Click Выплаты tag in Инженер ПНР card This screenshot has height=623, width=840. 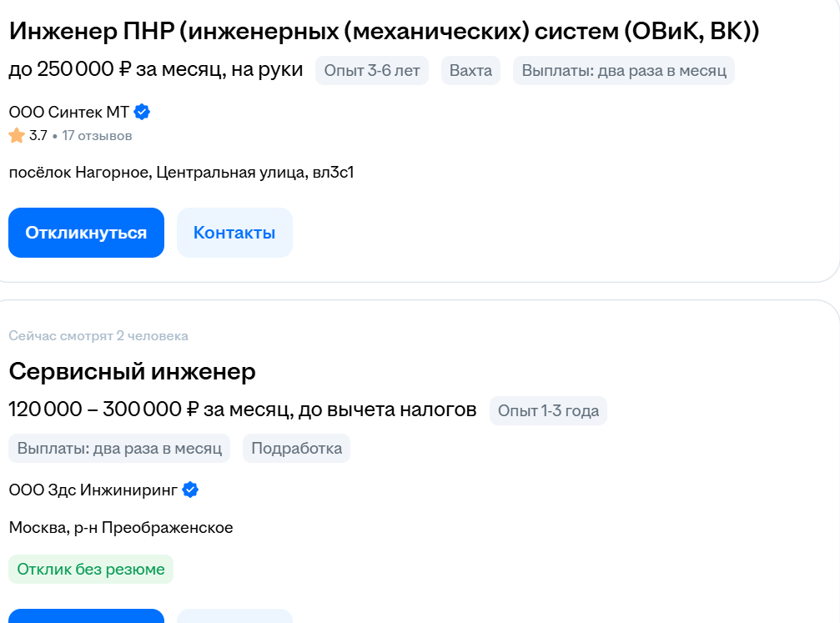tap(624, 71)
